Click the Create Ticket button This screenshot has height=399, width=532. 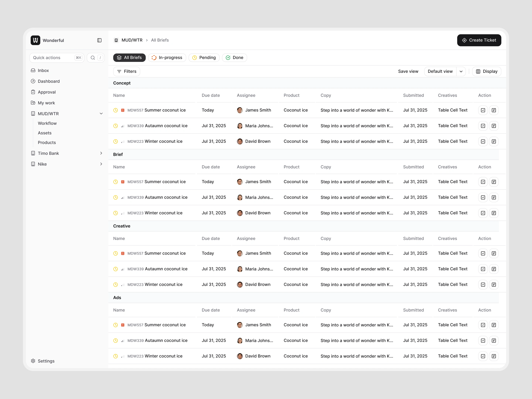tap(479, 40)
